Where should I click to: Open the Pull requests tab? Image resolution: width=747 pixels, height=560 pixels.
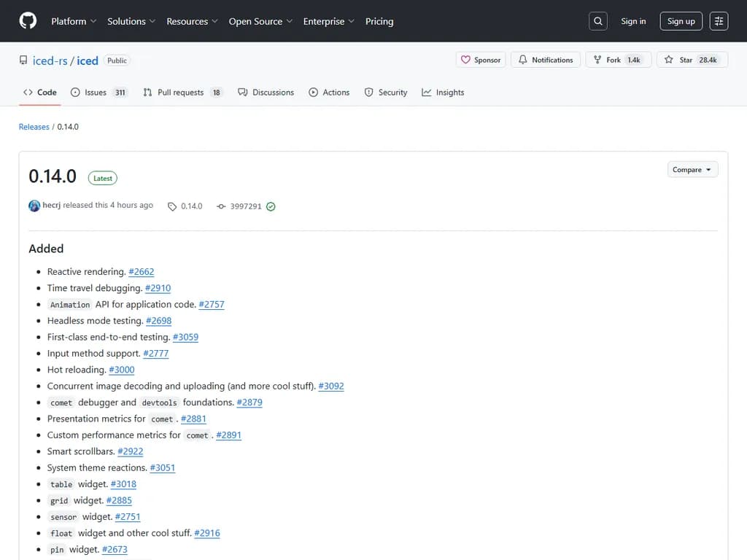point(180,93)
